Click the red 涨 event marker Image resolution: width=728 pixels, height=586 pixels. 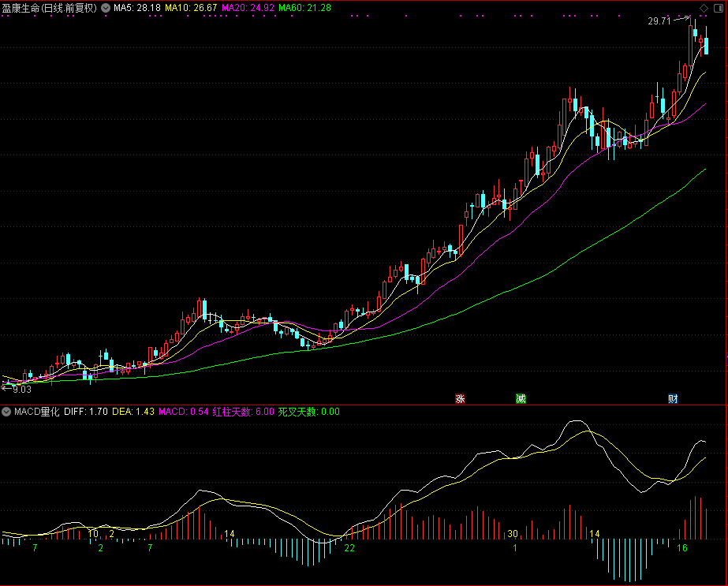click(460, 398)
